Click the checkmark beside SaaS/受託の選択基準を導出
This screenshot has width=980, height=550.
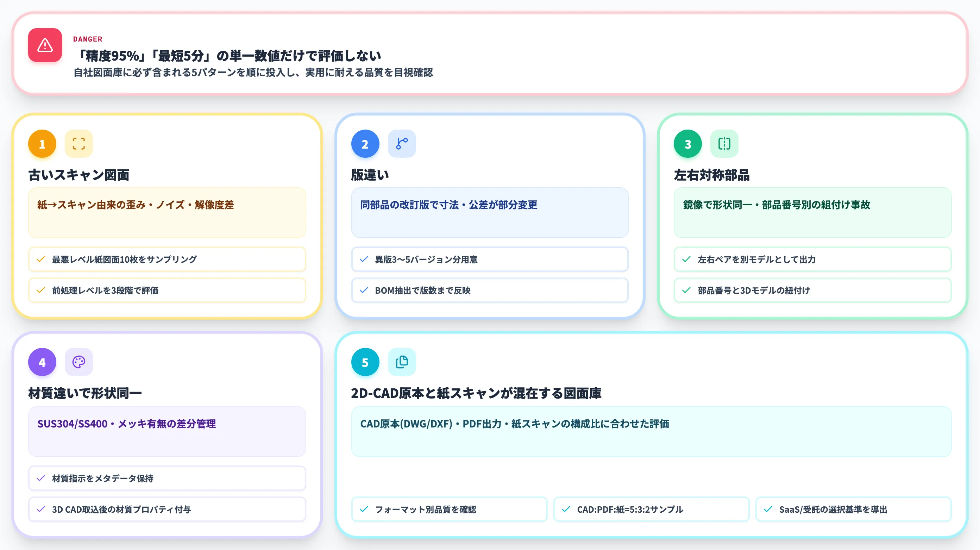point(768,509)
